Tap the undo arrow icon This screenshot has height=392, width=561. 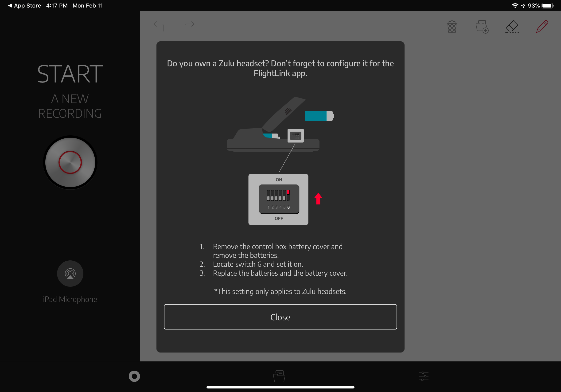(159, 26)
